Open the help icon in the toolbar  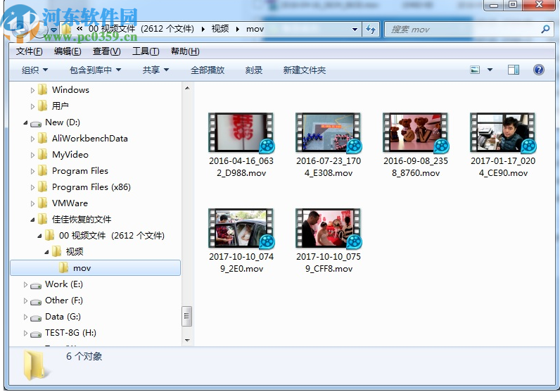pyautogui.click(x=539, y=70)
